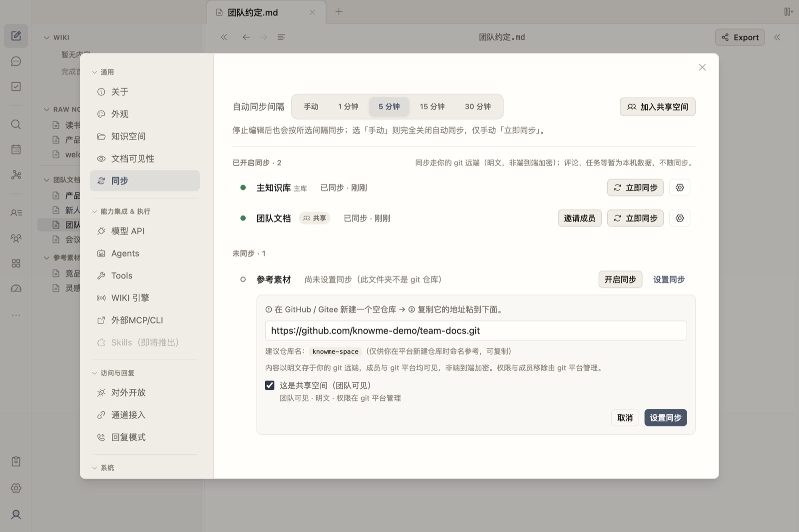Open the chat bubble icon in left rail
The image size is (799, 532).
click(x=16, y=61)
